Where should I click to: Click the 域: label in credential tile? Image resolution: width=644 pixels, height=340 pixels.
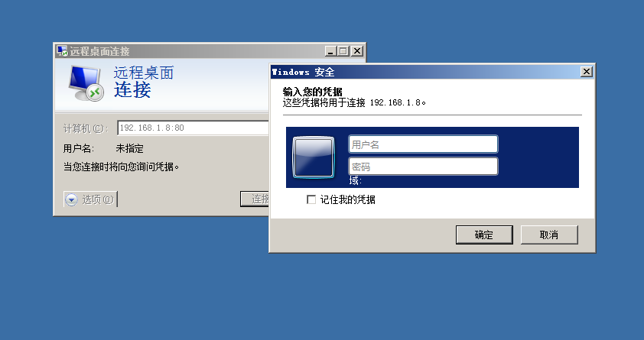pos(355,180)
